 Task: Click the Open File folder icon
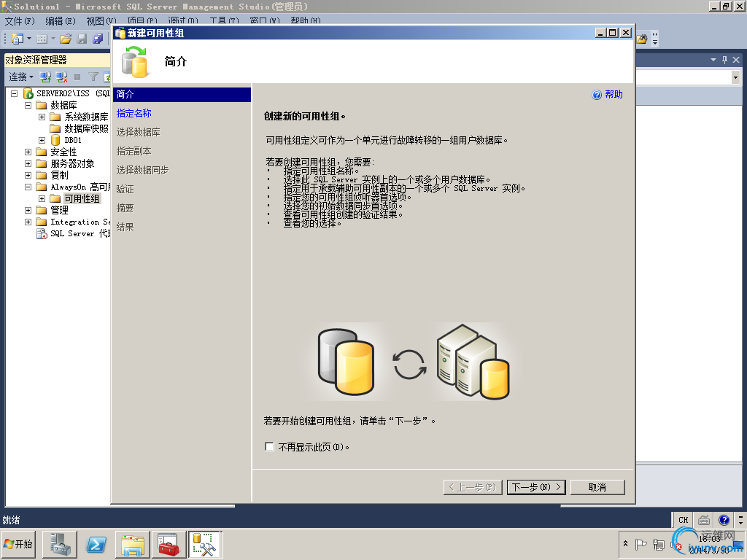pos(66,39)
